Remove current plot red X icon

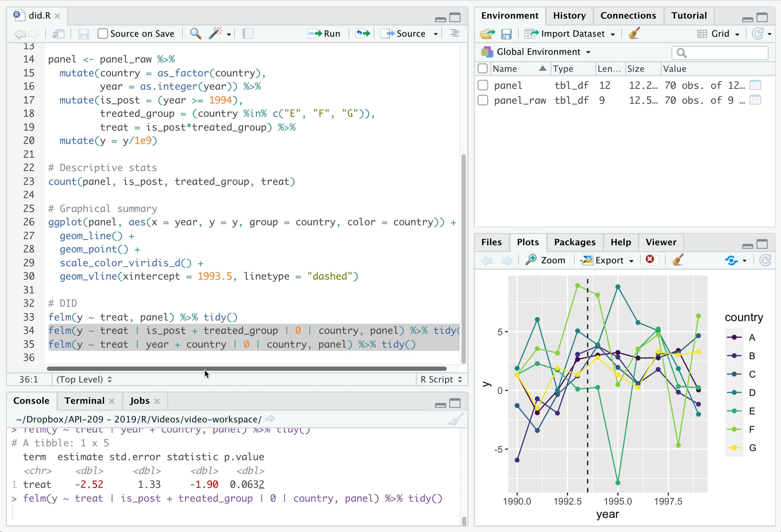[650, 260]
